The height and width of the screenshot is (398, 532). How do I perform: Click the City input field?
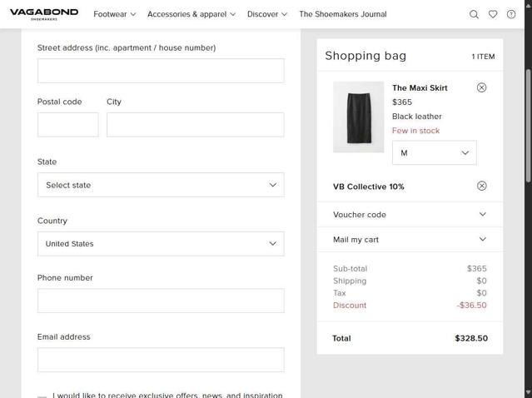tap(196, 125)
